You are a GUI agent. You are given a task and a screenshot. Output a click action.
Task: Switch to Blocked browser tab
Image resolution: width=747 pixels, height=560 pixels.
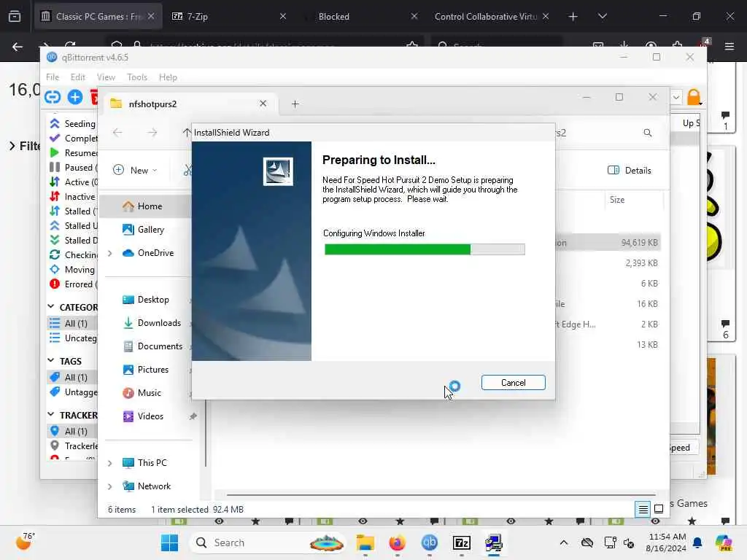pos(360,17)
